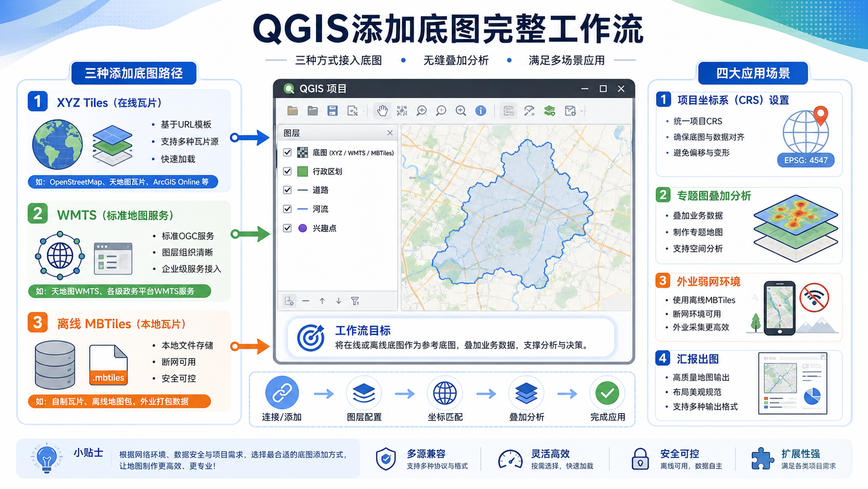
Task: Click the 四大应用场景 header tab
Action: coord(753,73)
